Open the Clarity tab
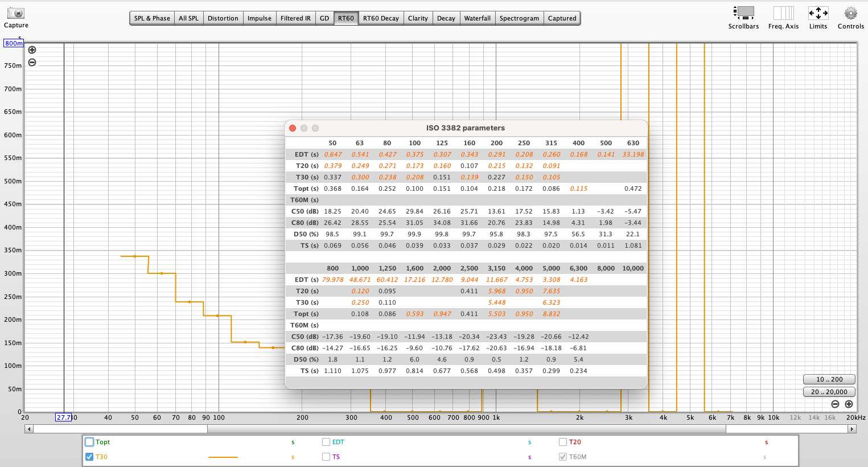The height and width of the screenshot is (467, 868). (418, 18)
